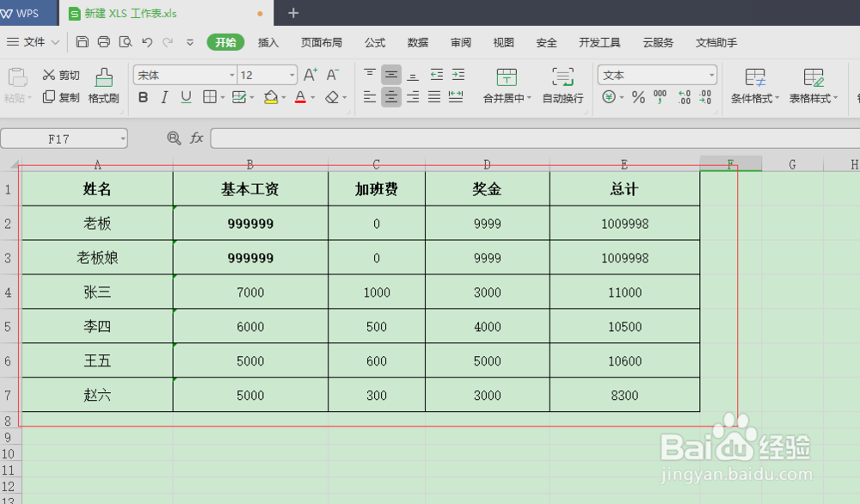Image resolution: width=860 pixels, height=504 pixels.
Task: Switch to the 插入 ribbon tab
Action: point(267,41)
